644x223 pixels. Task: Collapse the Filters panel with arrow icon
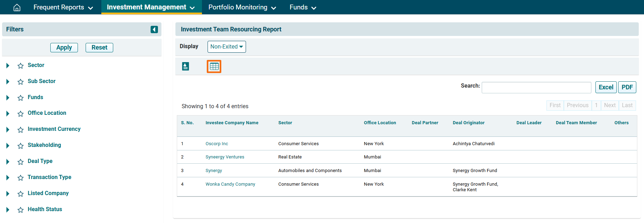click(x=154, y=30)
